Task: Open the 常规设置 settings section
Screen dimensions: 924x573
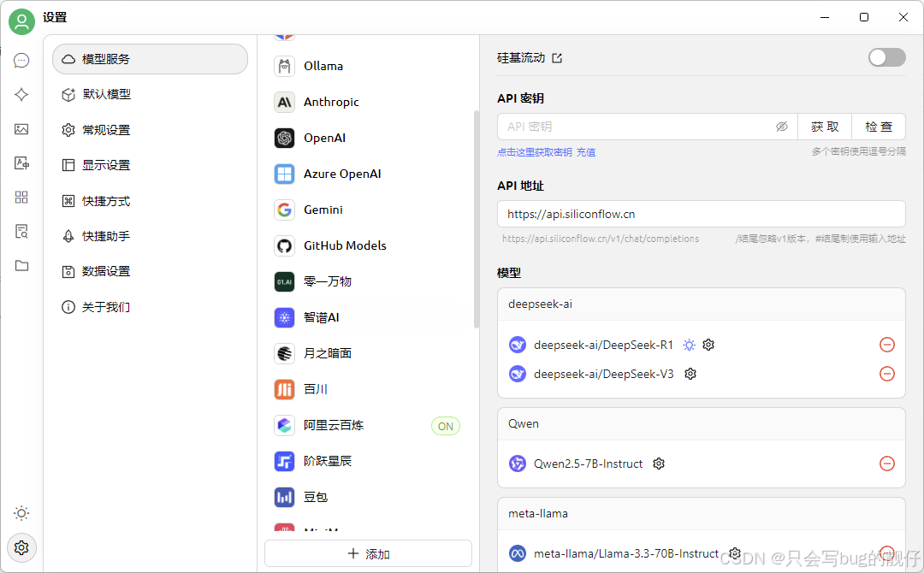Action: point(151,129)
